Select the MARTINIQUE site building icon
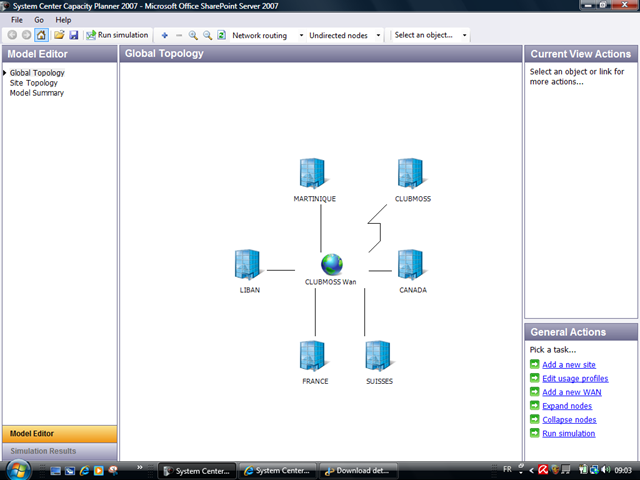Image resolution: width=640 pixels, height=480 pixels. (312, 173)
